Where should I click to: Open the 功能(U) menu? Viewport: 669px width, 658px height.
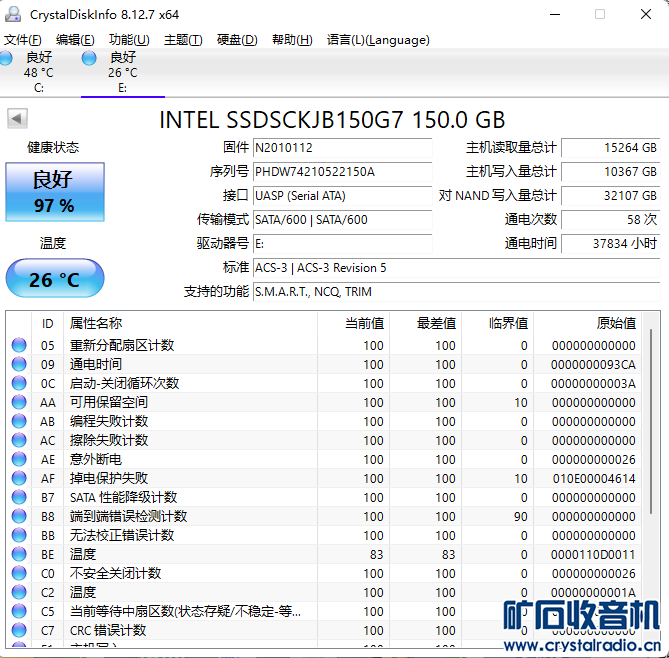point(129,40)
